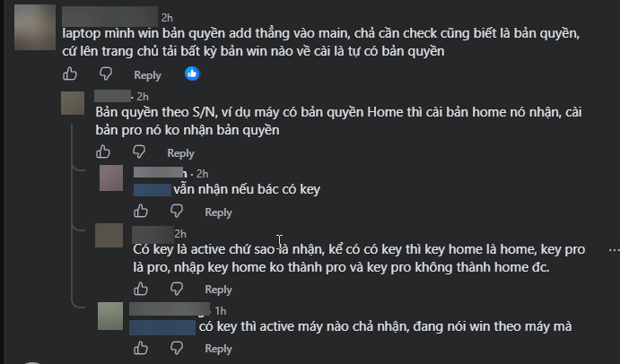
Task: Reply to "vẫn nhận nếu bác có key" comment
Action: pos(218,212)
